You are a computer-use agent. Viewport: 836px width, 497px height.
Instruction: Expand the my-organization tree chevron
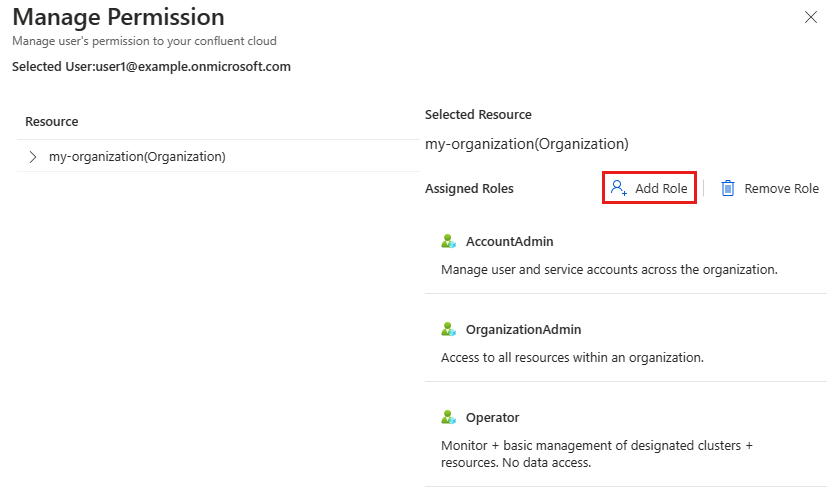[x=33, y=157]
